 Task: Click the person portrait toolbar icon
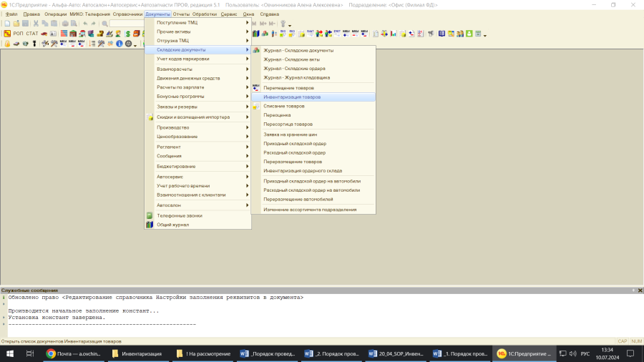click(118, 34)
